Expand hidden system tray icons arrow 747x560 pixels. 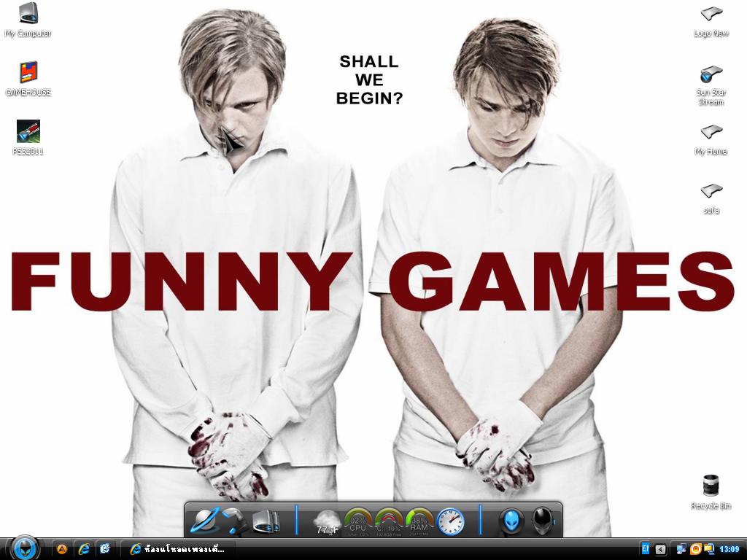click(660, 550)
